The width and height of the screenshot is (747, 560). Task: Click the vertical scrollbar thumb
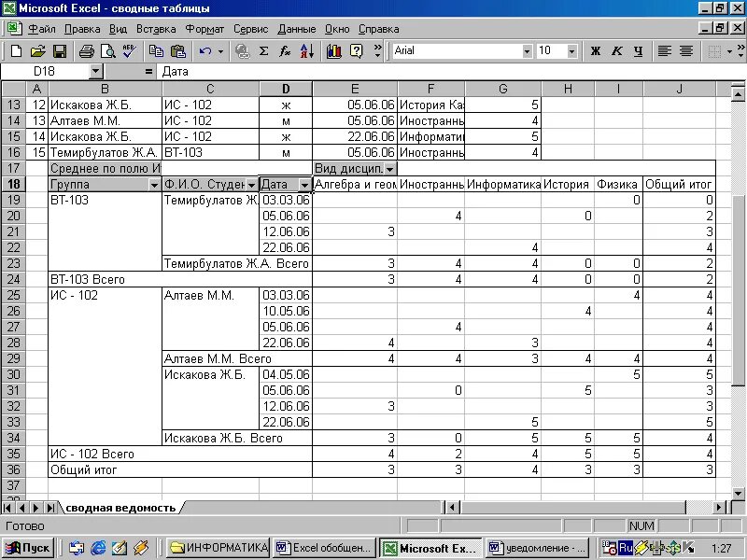pos(738,288)
